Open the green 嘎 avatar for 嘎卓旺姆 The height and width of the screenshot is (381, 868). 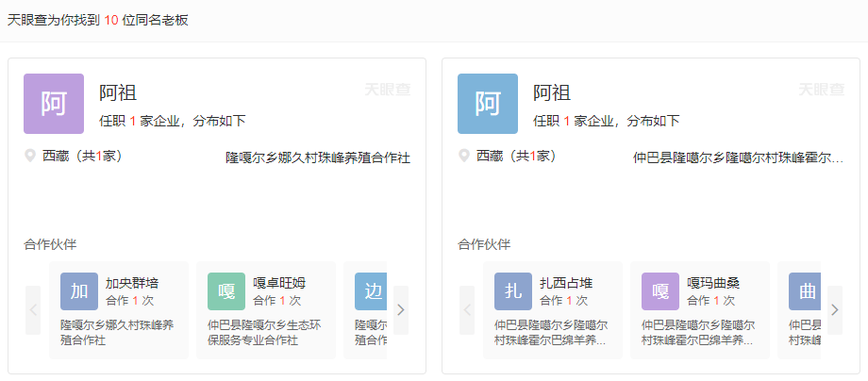[226, 291]
